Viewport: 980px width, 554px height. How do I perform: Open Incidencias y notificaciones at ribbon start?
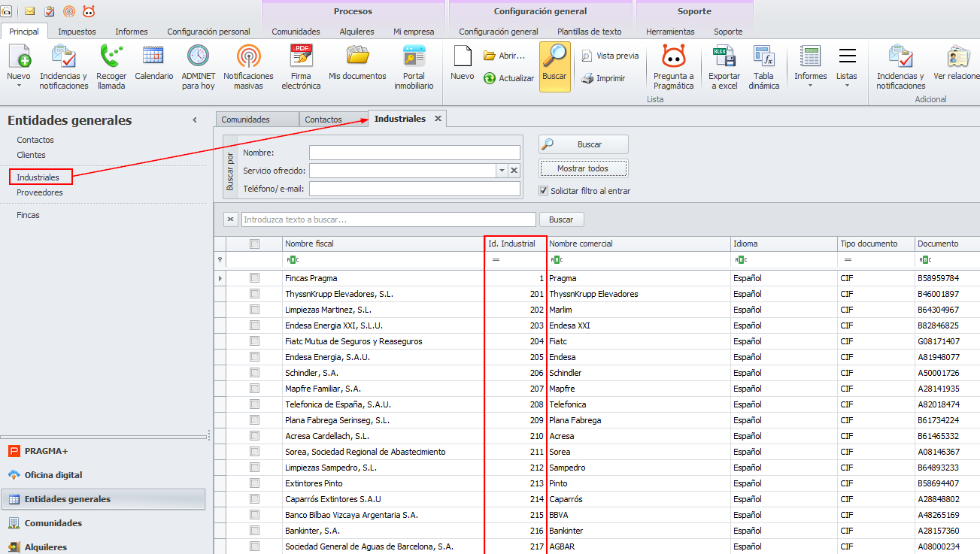(64, 67)
